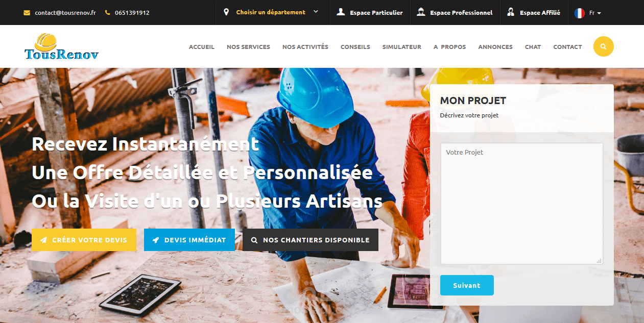Open the Nos Activités menu
The image size is (644, 323).
coord(305,47)
